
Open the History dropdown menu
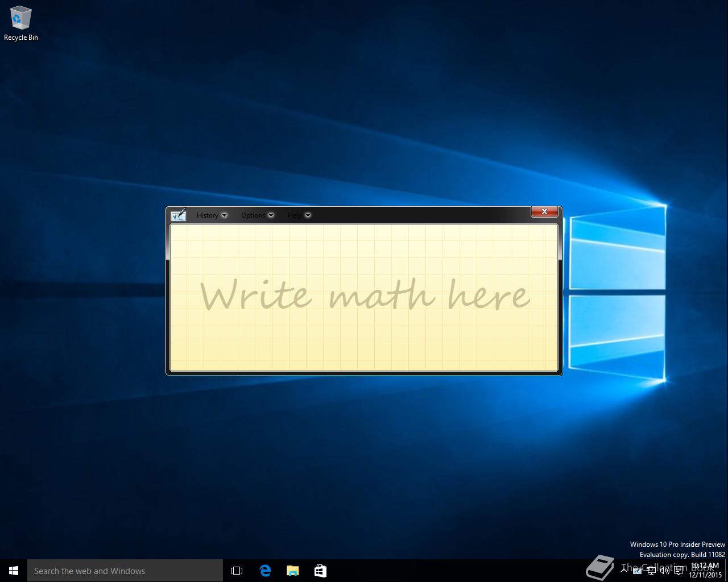pos(212,215)
